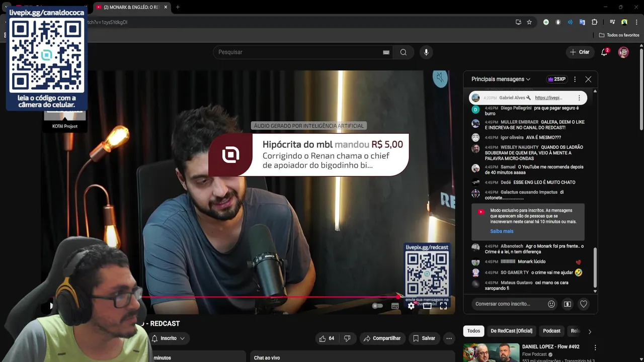Open player settings gear
The height and width of the screenshot is (362, 644).
(x=411, y=306)
